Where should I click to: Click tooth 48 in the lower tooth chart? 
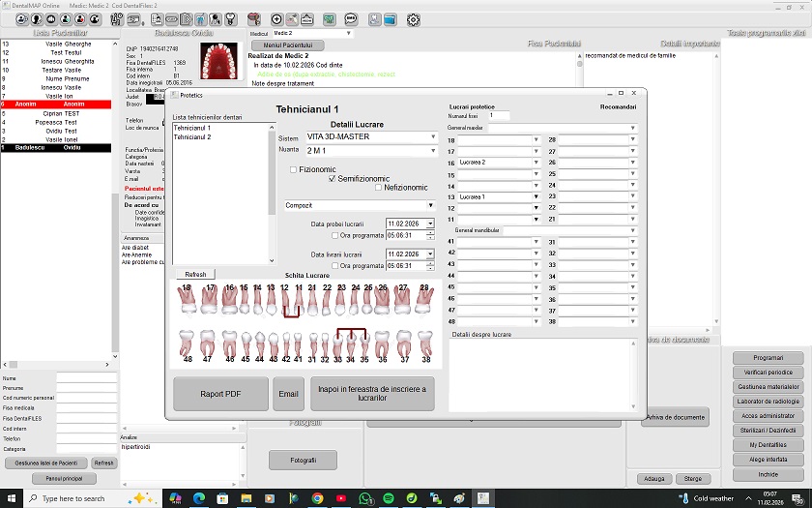188,344
